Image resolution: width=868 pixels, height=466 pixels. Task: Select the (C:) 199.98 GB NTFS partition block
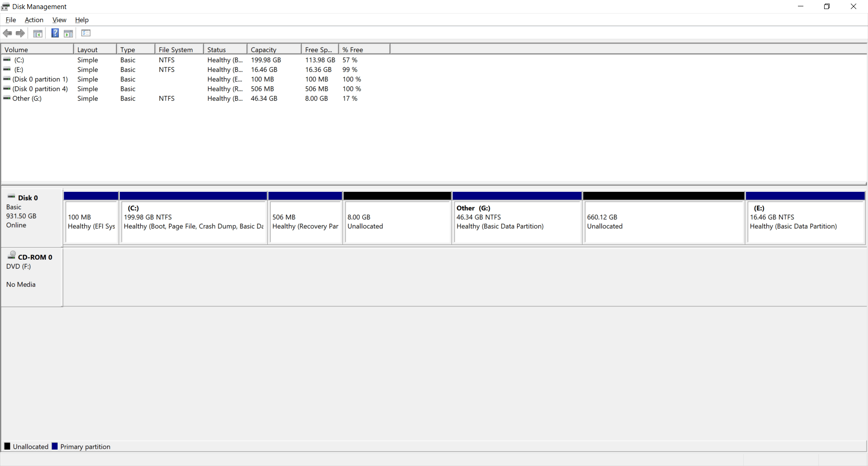coord(193,218)
